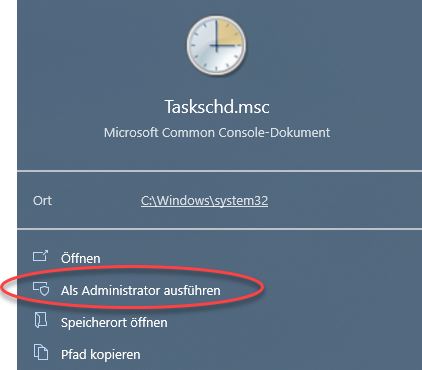This screenshot has height=370, width=422.
Task: Click the separator line above the Ort row
Action: pyautogui.click(x=219, y=171)
